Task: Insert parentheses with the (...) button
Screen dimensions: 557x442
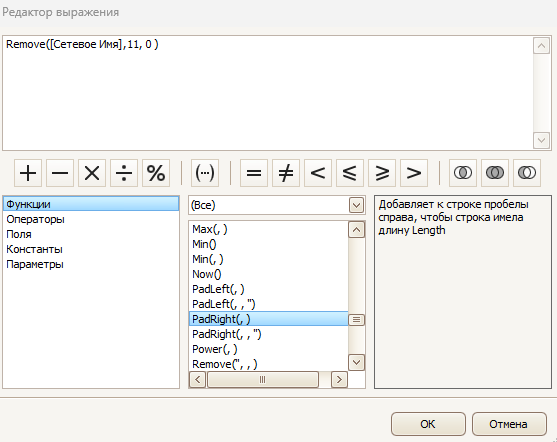Action: 205,173
